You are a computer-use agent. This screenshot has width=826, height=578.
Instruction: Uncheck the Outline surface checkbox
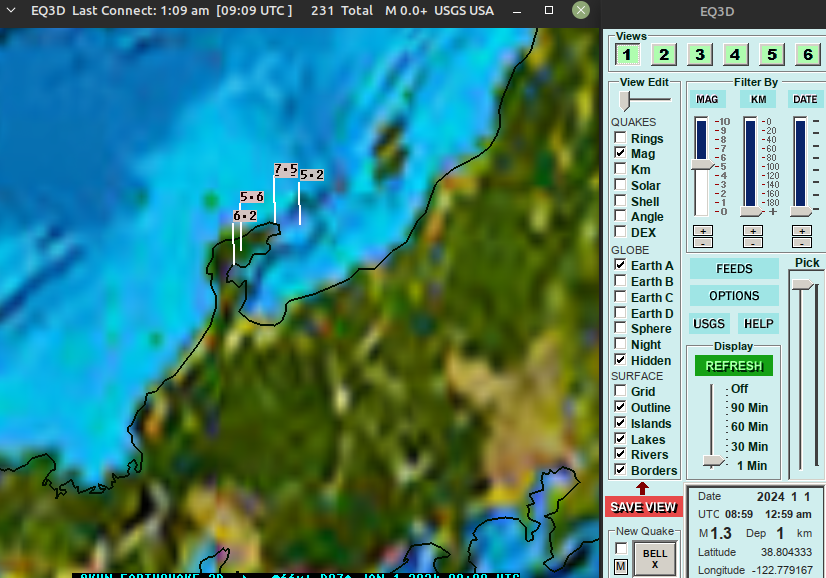point(621,406)
